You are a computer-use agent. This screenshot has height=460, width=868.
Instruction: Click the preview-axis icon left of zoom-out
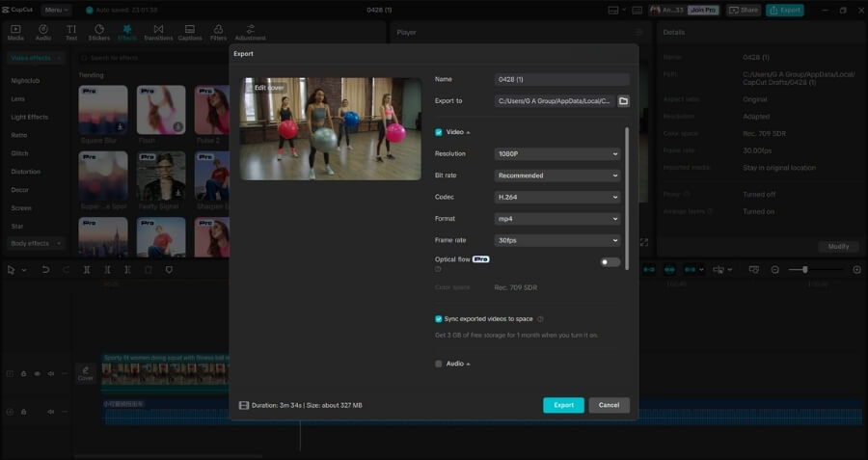coord(753,270)
